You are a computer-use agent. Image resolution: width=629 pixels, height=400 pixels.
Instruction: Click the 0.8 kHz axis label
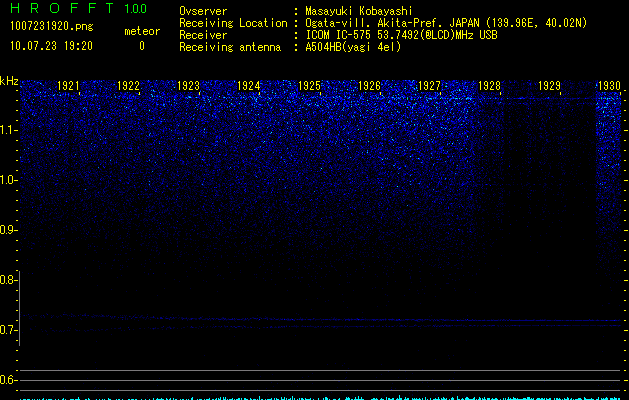pyautogui.click(x=7, y=280)
